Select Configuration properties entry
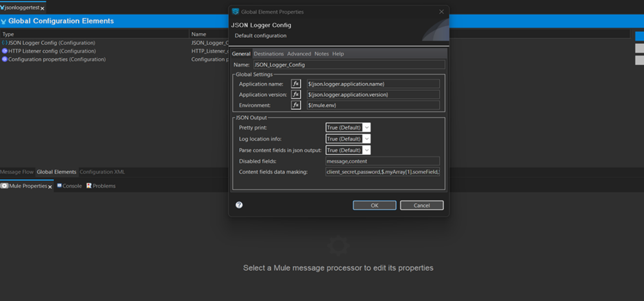The height and width of the screenshot is (301, 644). (x=57, y=59)
